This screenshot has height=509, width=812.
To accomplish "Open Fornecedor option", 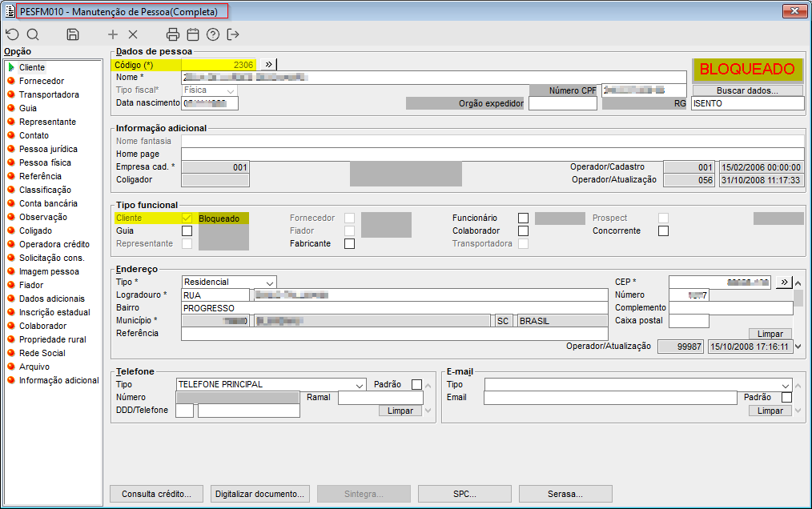I will click(42, 81).
